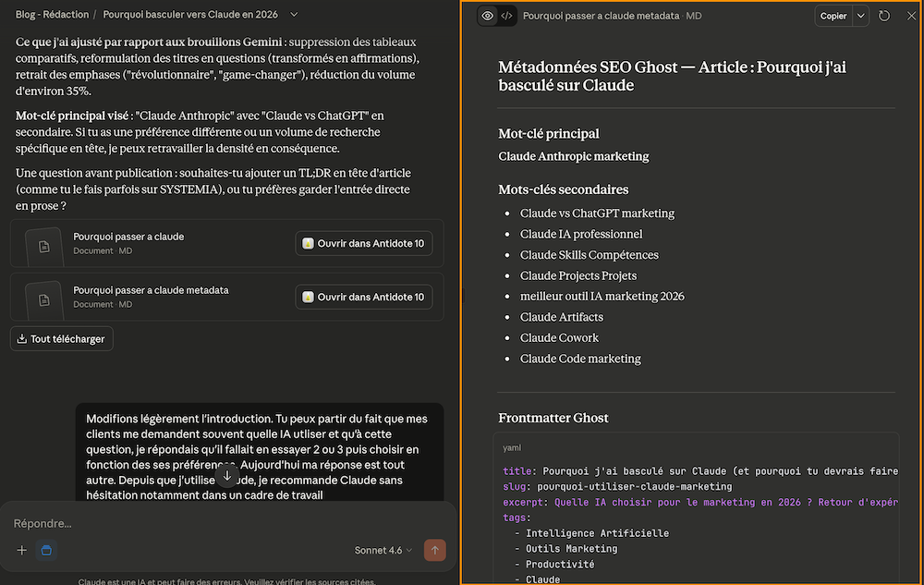The image size is (924, 585).
Task: Click the Frontmatter Ghost heading
Action: [x=553, y=418]
